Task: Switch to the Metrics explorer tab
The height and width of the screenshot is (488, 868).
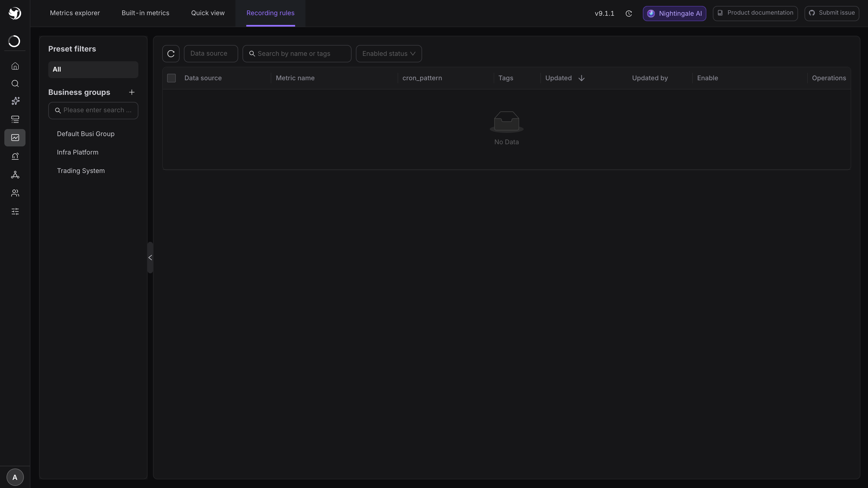Action: (75, 13)
